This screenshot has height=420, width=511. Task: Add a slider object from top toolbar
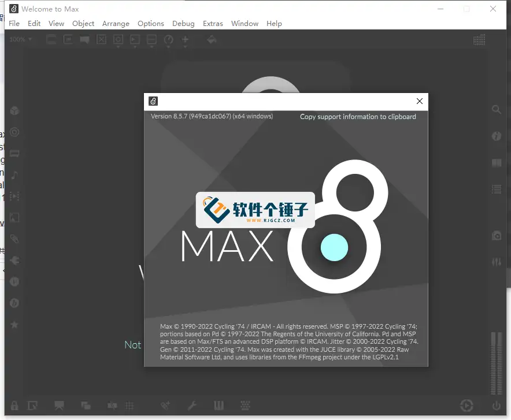[151, 40]
